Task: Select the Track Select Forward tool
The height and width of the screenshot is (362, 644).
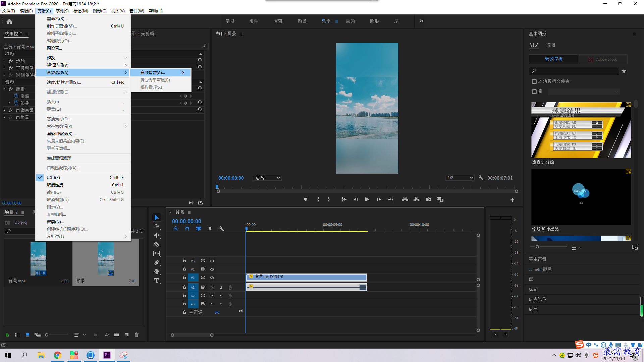Action: click(x=157, y=227)
